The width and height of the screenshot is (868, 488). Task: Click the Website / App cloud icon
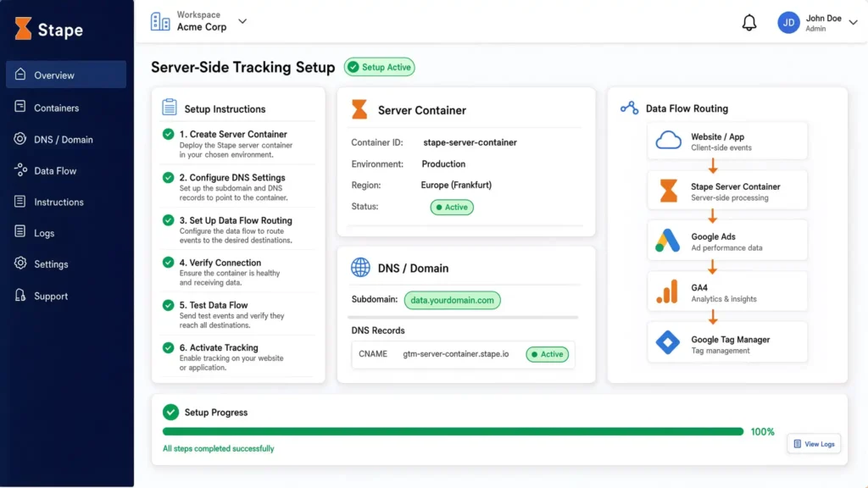tap(668, 141)
